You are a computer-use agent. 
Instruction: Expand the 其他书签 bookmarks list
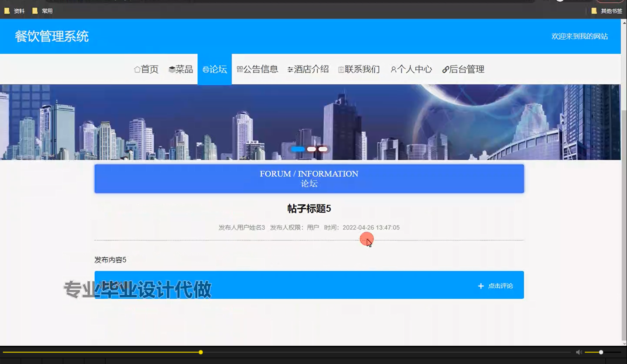point(608,11)
